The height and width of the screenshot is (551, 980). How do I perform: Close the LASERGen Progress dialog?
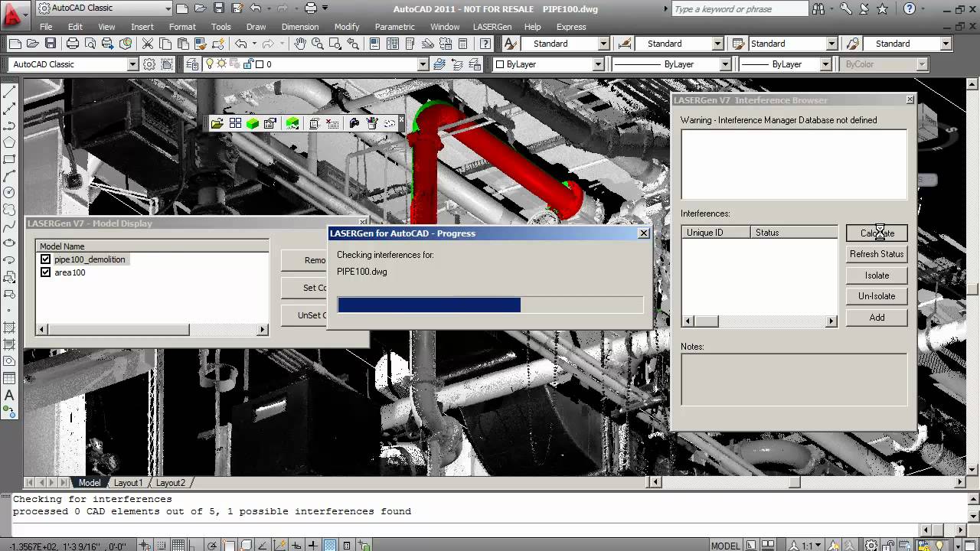(x=643, y=233)
